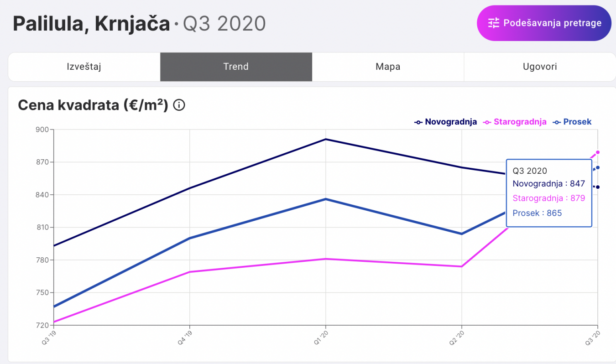Click the Starogradnja legend marker icon
The image size is (616, 364).
[487, 122]
